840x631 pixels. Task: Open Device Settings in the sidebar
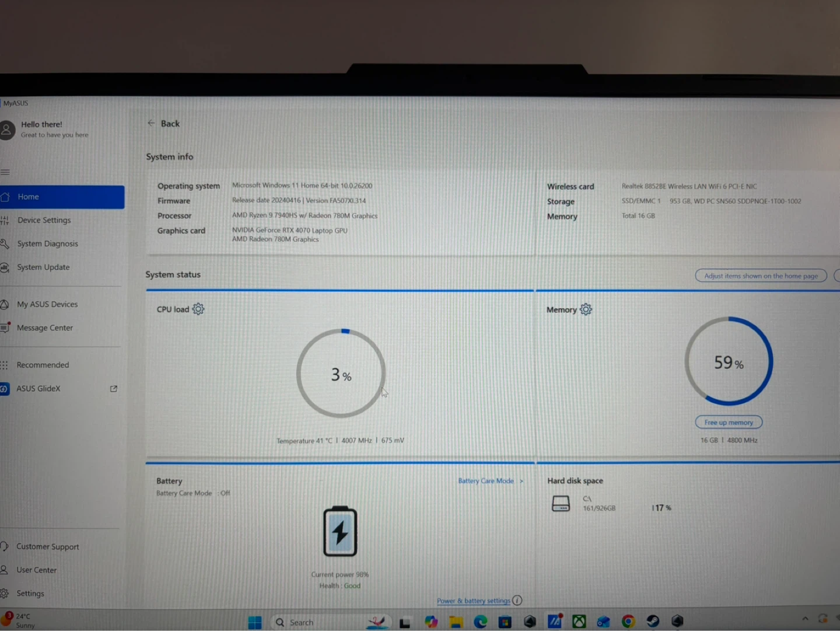[x=44, y=220]
